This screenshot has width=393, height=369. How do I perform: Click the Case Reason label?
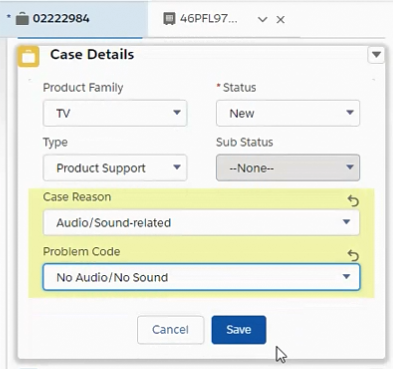pos(77,197)
